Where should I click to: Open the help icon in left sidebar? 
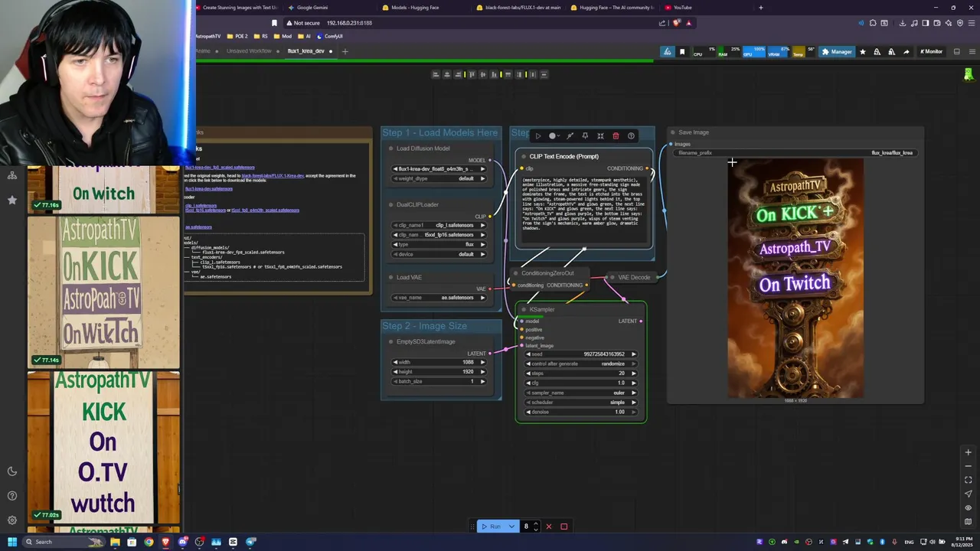point(12,496)
